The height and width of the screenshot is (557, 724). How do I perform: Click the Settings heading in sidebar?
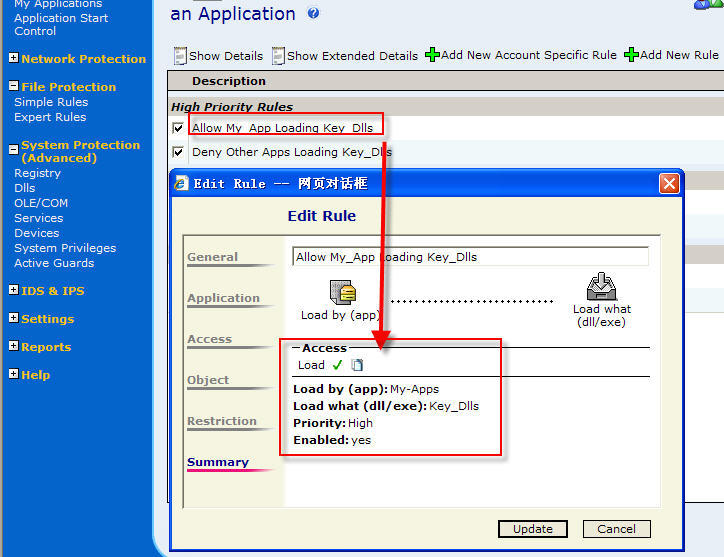[48, 319]
